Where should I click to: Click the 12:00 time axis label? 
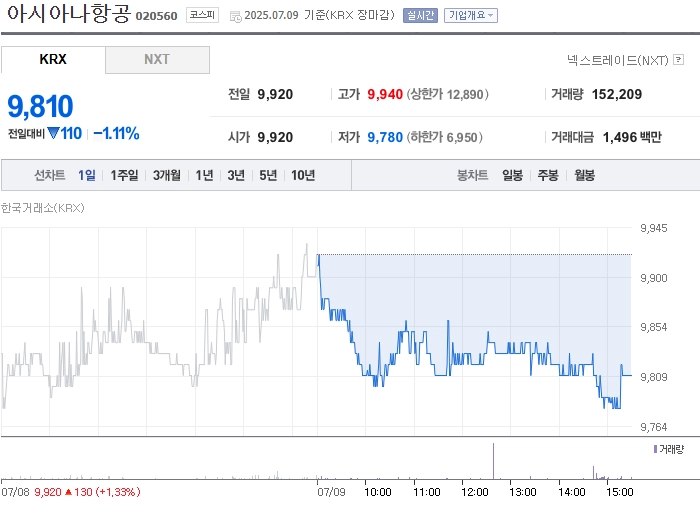tap(475, 492)
